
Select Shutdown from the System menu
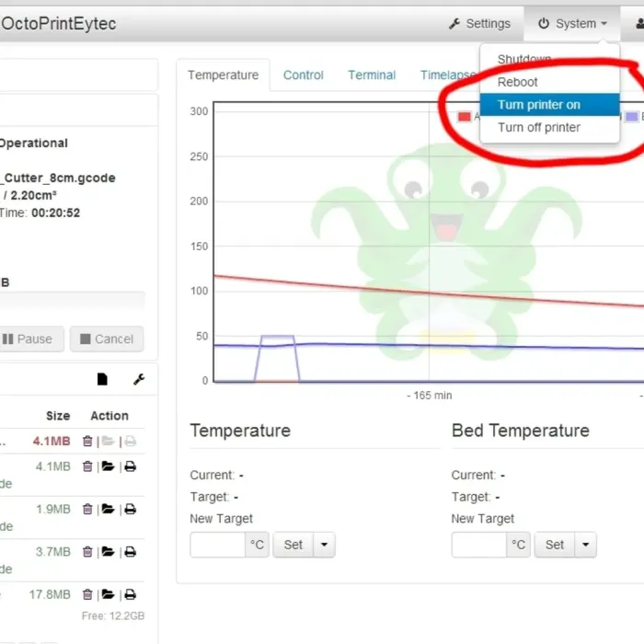524,59
